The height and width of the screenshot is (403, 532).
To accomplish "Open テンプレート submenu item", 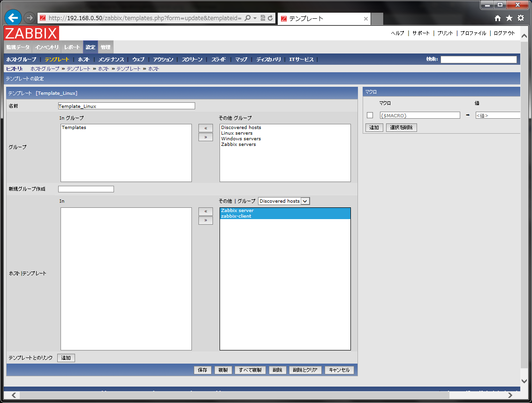I will coord(57,60).
